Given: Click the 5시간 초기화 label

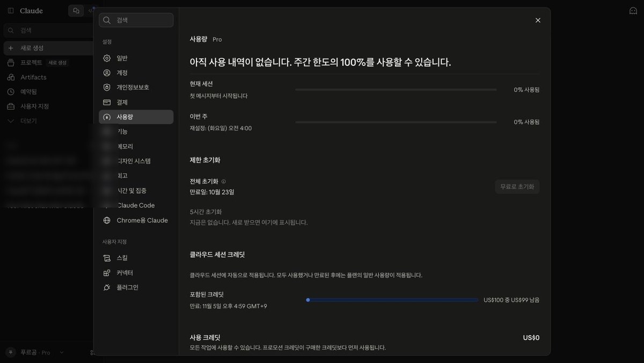Looking at the screenshot, I should 206,212.
